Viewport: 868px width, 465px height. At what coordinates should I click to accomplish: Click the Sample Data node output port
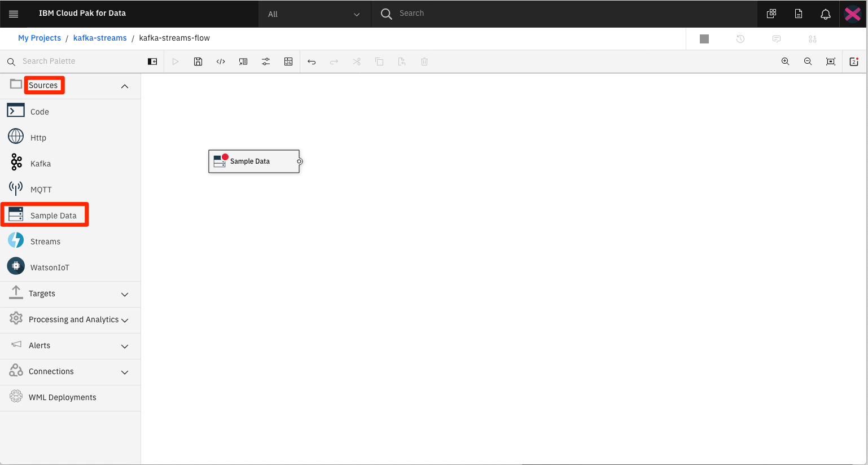pyautogui.click(x=300, y=161)
